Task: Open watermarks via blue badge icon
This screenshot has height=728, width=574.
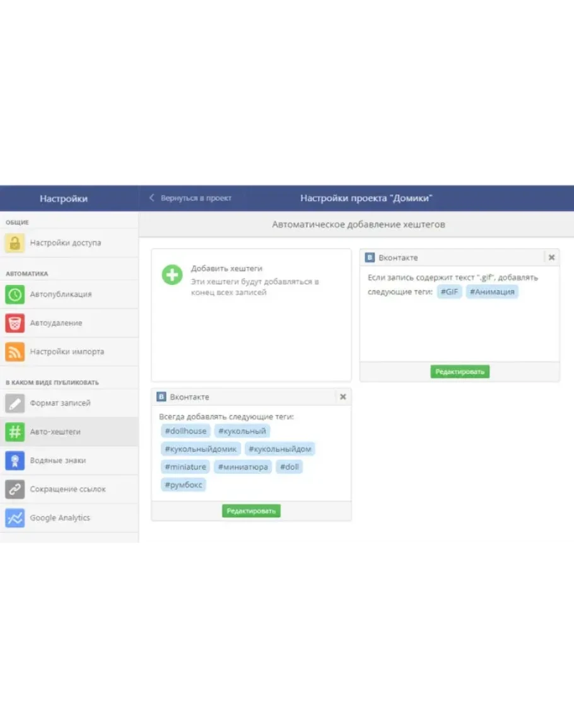Action: coord(15,461)
